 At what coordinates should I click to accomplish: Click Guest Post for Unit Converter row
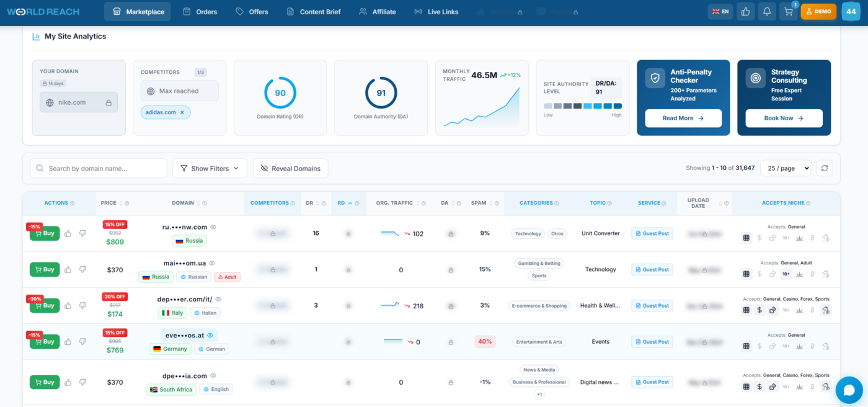point(652,233)
